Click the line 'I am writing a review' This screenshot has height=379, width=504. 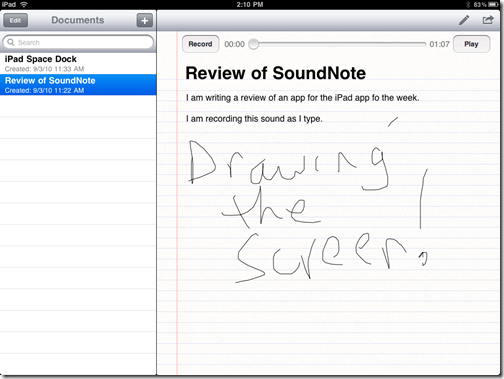click(x=302, y=98)
